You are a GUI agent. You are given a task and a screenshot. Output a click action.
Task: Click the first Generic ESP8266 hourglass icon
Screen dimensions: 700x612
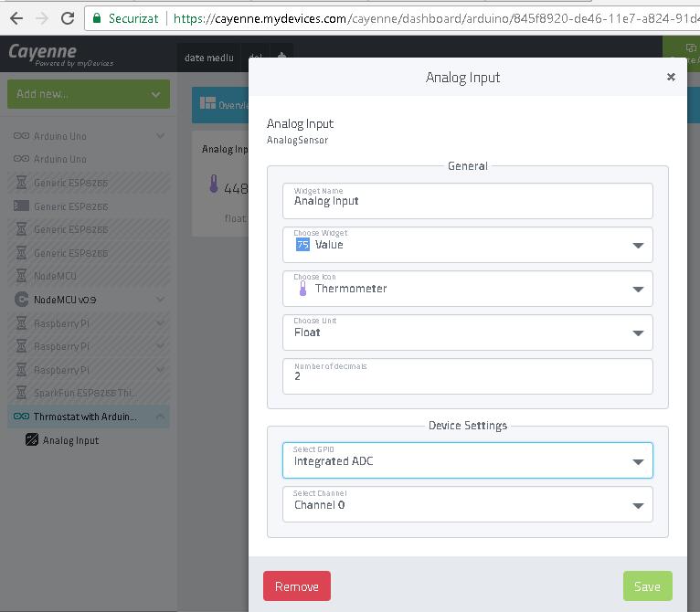(x=21, y=182)
